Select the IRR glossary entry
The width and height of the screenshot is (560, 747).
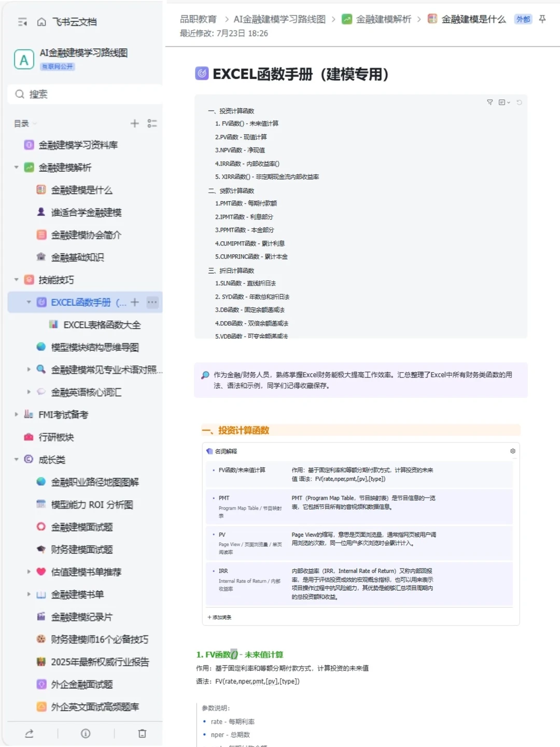[359, 584]
